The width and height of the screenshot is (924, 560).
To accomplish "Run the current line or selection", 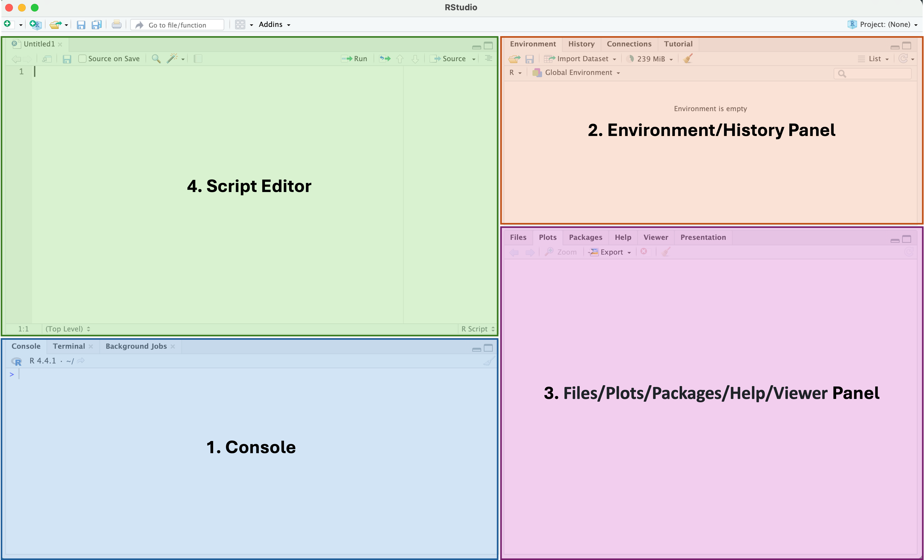I will (x=354, y=59).
